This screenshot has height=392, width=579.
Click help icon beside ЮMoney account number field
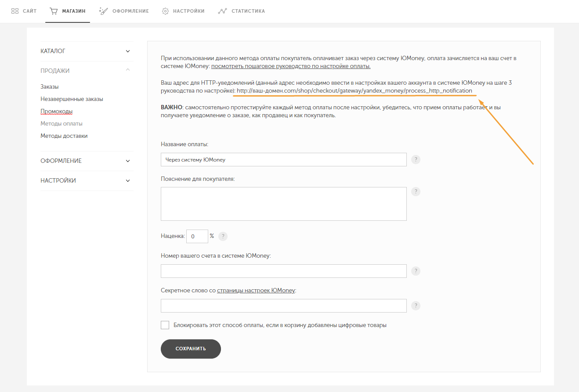point(416,271)
